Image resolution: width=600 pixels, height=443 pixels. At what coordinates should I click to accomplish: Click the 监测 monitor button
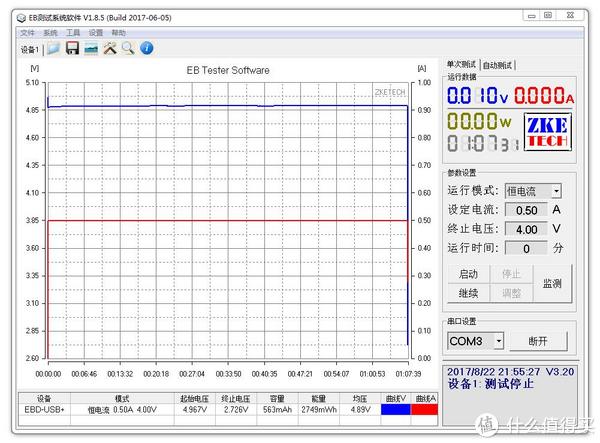552,283
